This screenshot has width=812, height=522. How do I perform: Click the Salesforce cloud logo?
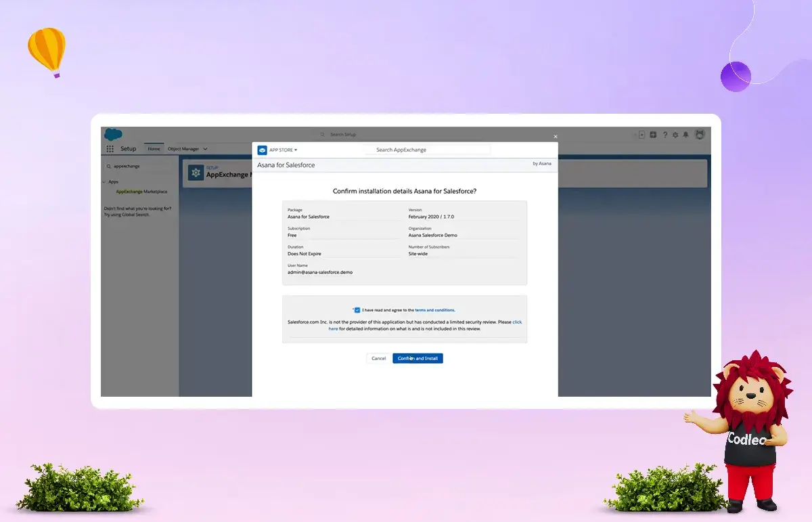pos(113,135)
